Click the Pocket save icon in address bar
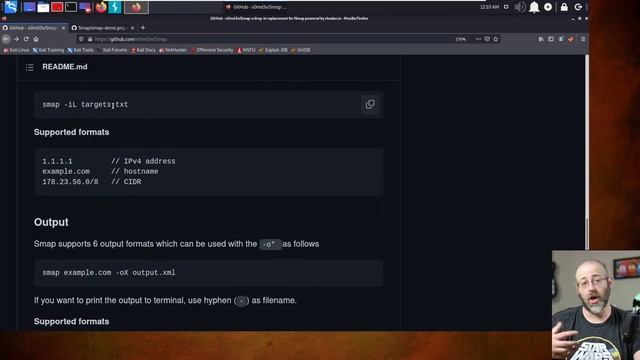Image resolution: width=640 pixels, height=360 pixels. click(487, 39)
